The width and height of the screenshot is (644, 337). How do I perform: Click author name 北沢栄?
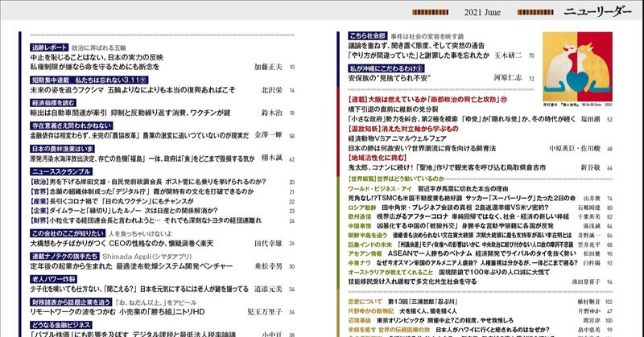click(271, 90)
